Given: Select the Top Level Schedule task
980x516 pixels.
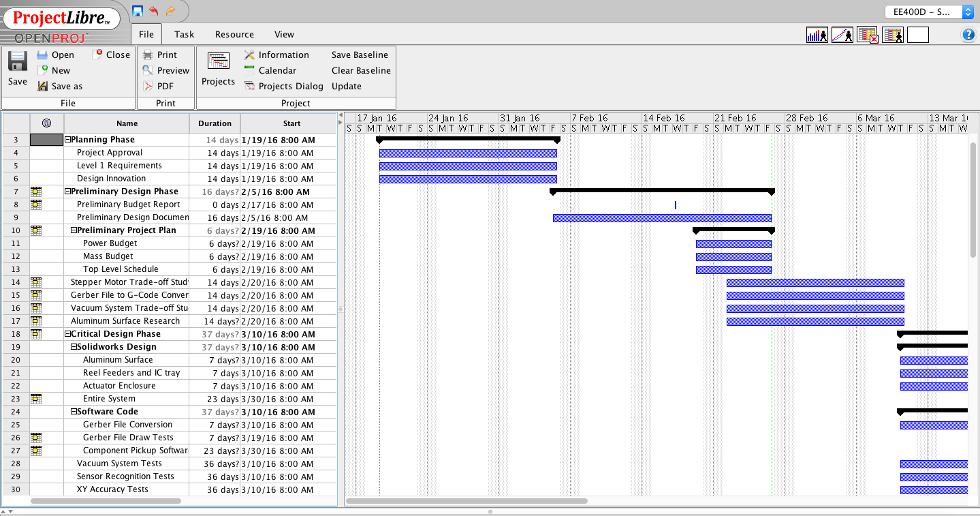Looking at the screenshot, I should pyautogui.click(x=121, y=269).
